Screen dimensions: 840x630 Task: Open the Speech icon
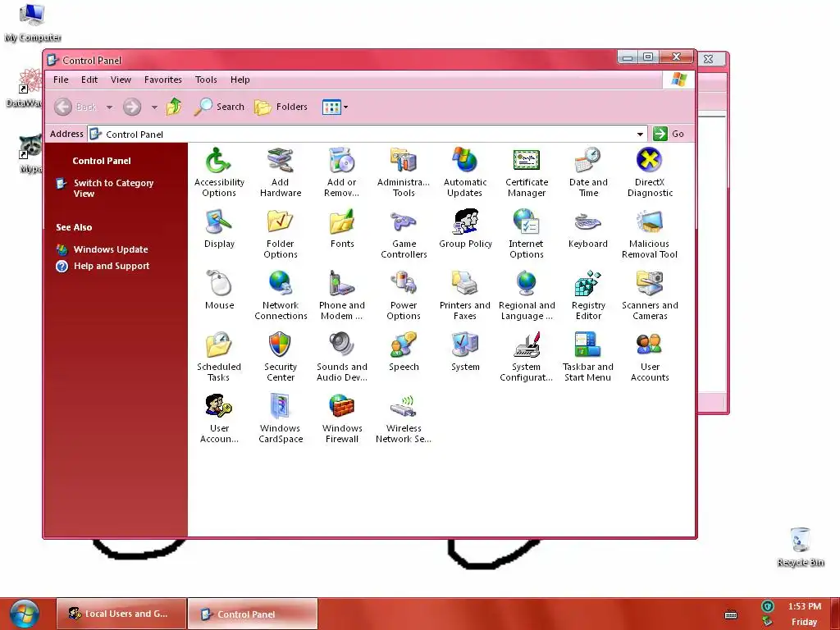pyautogui.click(x=404, y=352)
